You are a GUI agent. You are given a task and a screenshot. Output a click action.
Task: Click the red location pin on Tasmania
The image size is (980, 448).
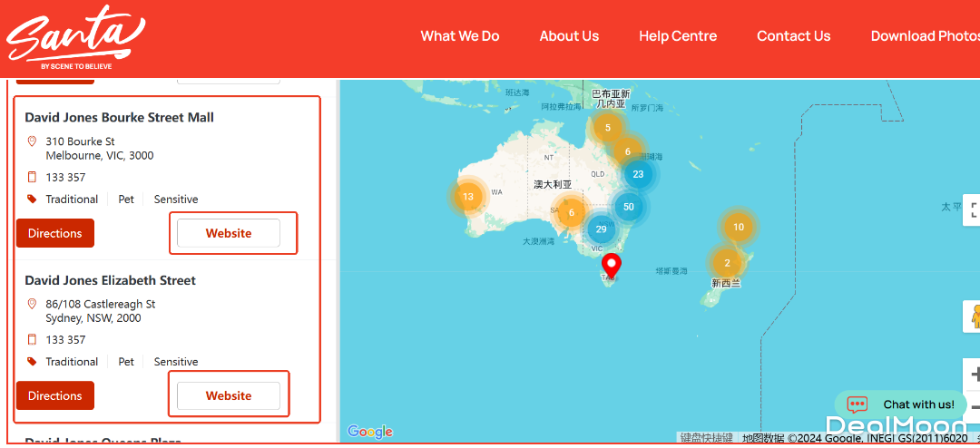tap(612, 266)
